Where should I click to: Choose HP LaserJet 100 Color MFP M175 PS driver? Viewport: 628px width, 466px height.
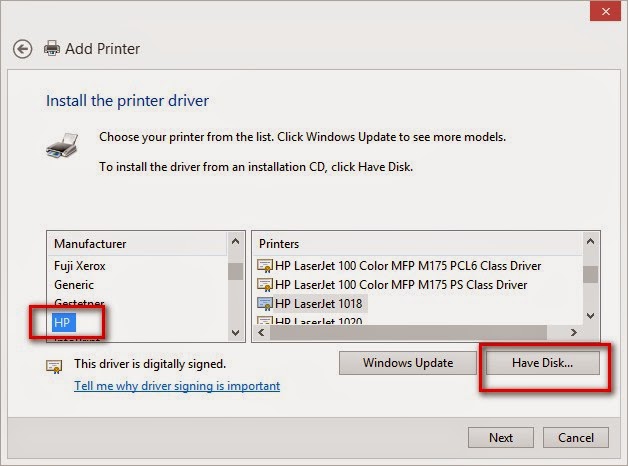[401, 285]
